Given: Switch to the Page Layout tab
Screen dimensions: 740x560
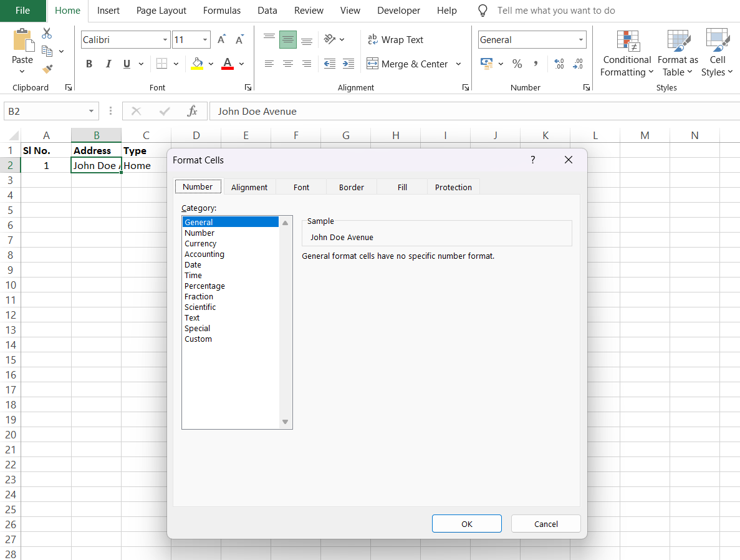Looking at the screenshot, I should tap(161, 11).
